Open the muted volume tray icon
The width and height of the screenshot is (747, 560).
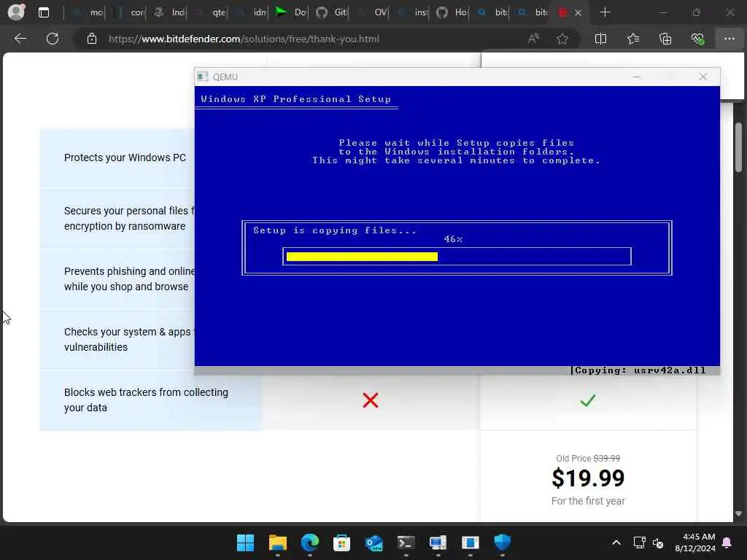click(x=658, y=542)
